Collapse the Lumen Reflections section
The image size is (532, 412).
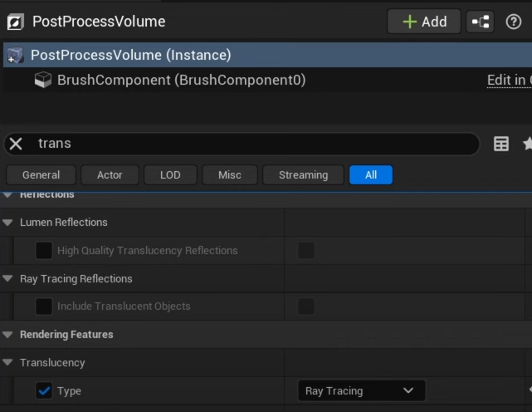click(8, 223)
